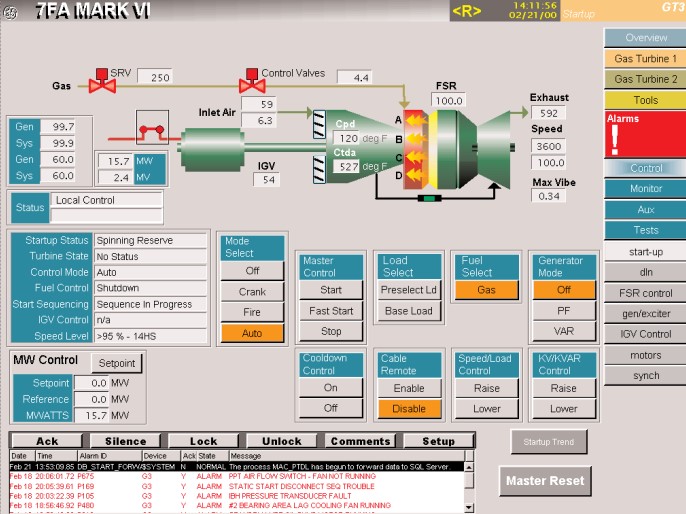Screen dimensions: 686x514
Task: Click the bleed line valve symbol below turbine
Action: coord(429,199)
